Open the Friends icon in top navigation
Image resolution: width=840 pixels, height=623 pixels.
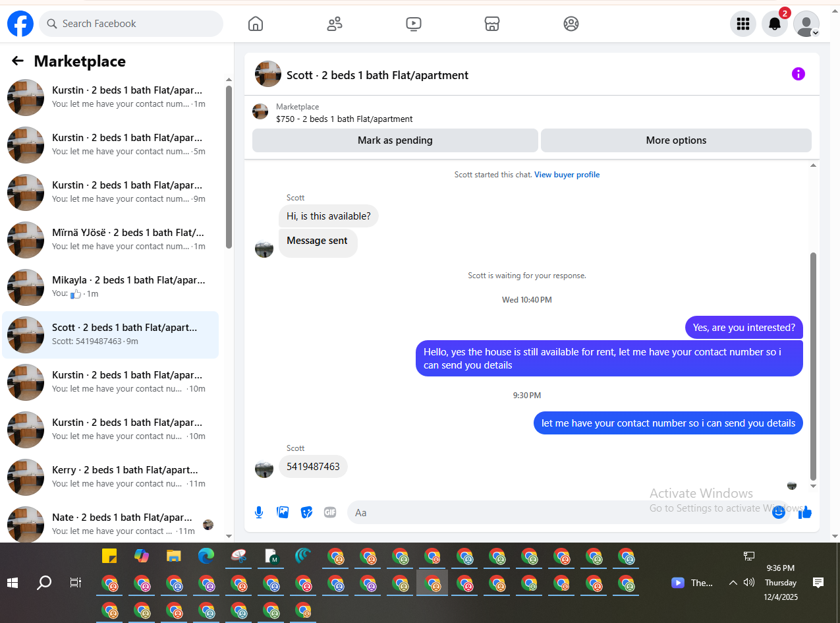click(335, 24)
